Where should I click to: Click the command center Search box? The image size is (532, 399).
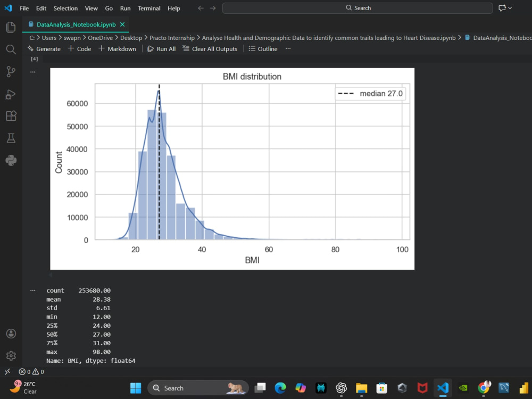tap(358, 8)
